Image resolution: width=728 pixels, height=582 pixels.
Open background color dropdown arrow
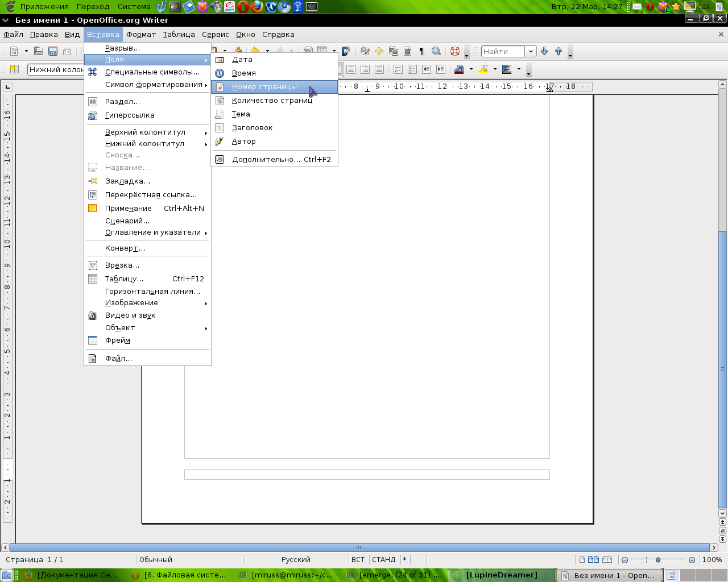click(519, 69)
